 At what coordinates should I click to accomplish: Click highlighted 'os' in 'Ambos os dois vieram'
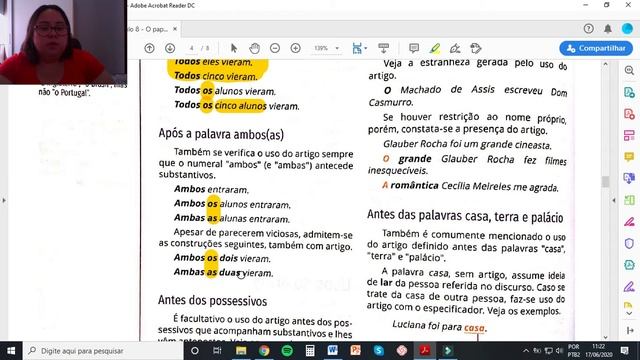[212, 258]
